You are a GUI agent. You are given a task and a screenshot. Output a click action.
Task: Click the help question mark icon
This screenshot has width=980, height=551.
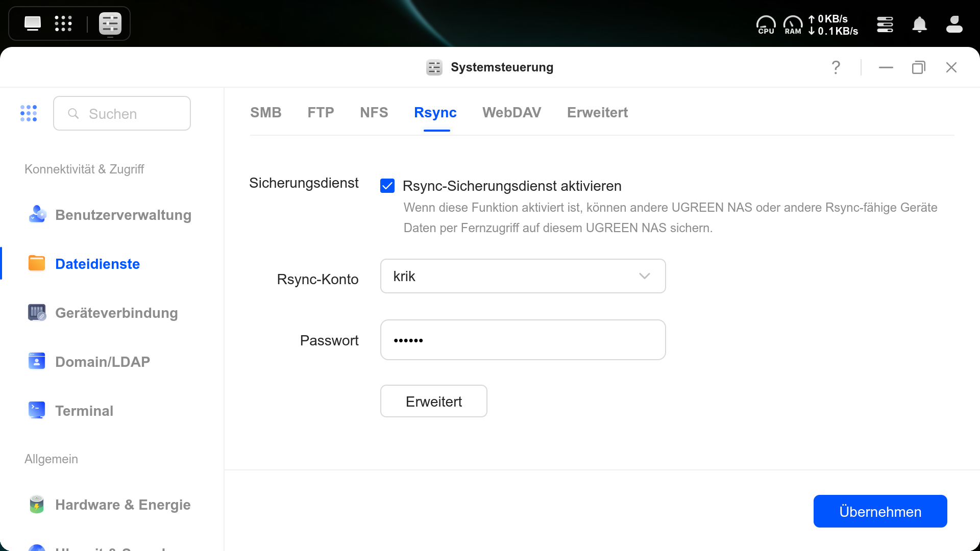(836, 67)
